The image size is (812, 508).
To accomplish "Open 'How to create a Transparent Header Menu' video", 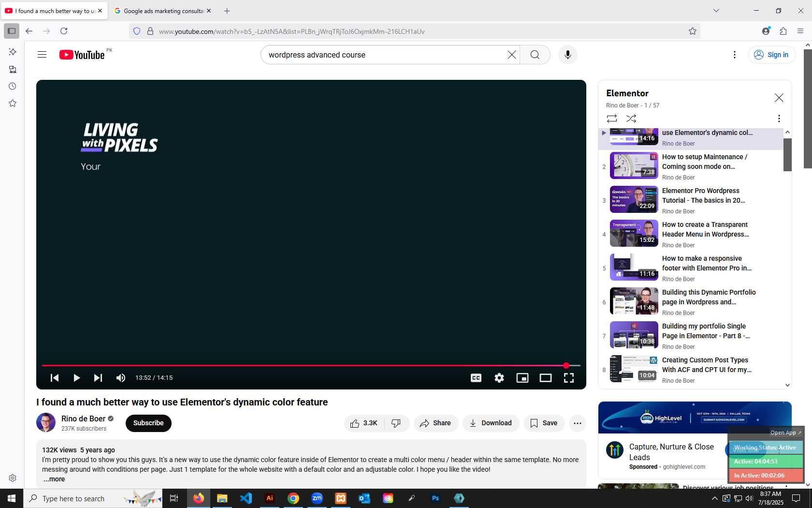I will (691, 234).
